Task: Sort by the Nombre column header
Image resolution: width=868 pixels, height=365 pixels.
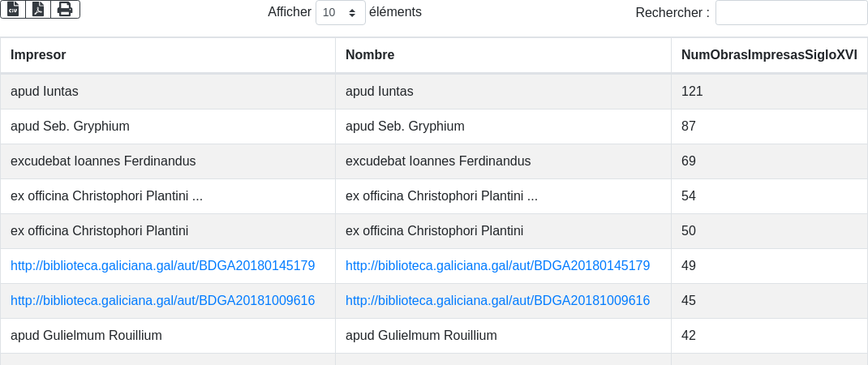Action: tap(370, 55)
